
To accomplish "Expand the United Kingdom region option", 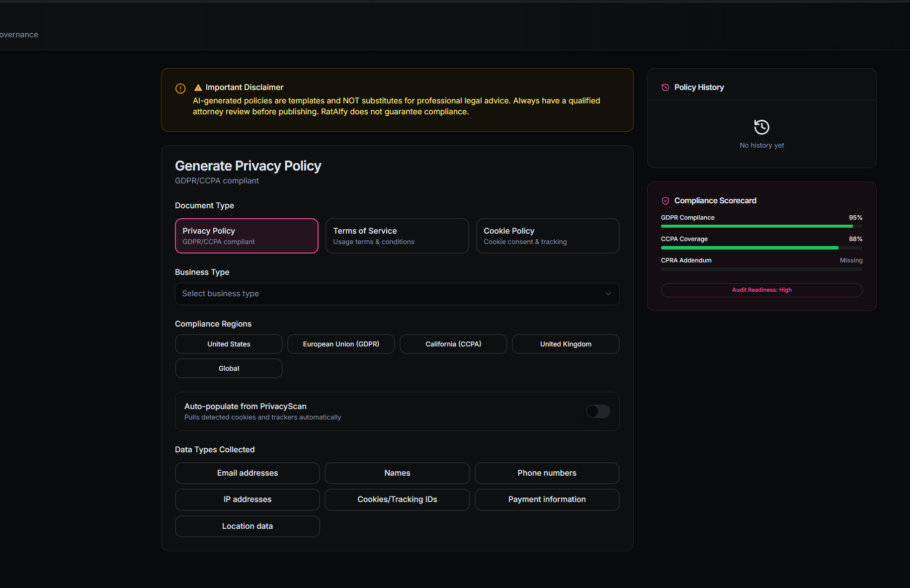I will [565, 343].
